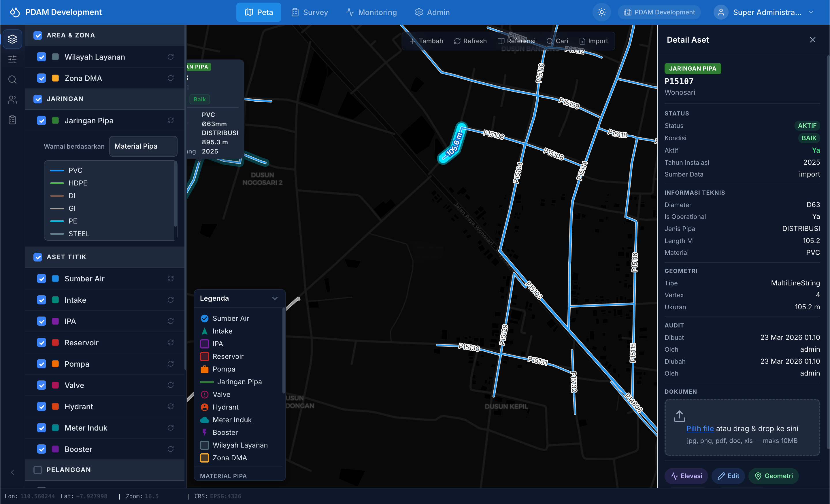Switch to the Admin tab
Viewport: 830px width, 504px height.
click(x=432, y=12)
